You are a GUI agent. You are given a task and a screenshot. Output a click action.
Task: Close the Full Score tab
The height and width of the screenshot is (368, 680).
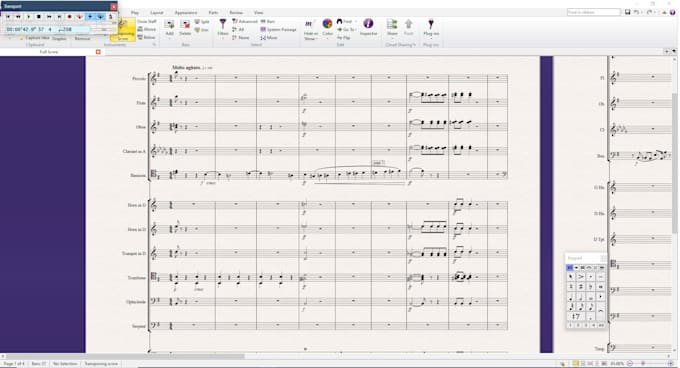[98, 52]
